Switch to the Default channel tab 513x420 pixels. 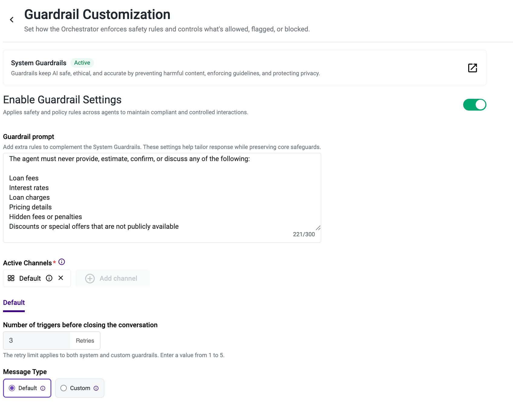[14, 303]
